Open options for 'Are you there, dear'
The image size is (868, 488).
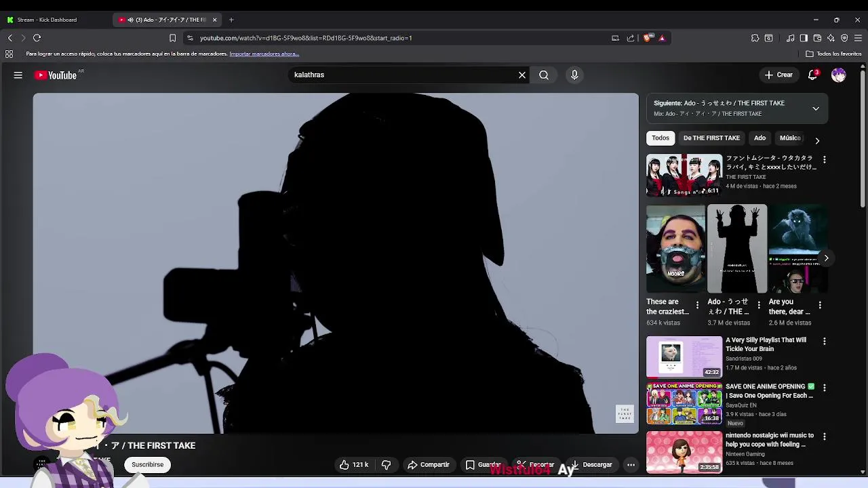[x=820, y=306]
